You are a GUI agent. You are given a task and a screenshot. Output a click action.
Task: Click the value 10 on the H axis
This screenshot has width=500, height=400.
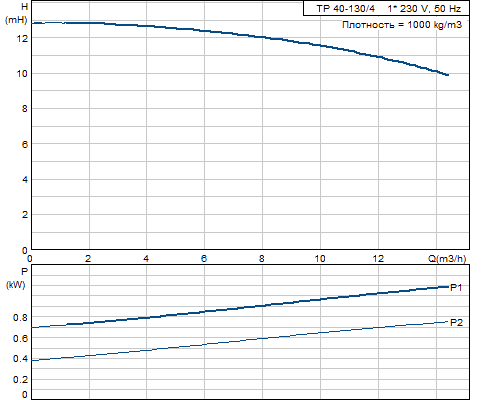click(x=22, y=74)
